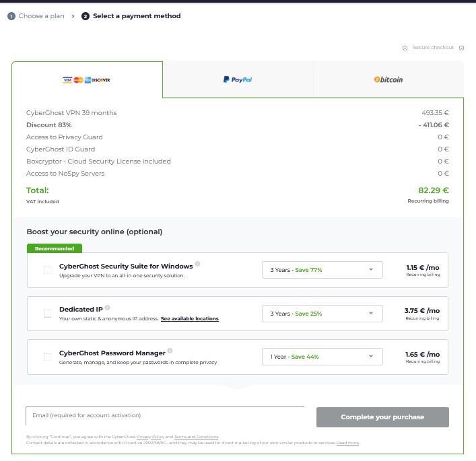Click CyberGhost VPN 39 months text

(x=71, y=113)
